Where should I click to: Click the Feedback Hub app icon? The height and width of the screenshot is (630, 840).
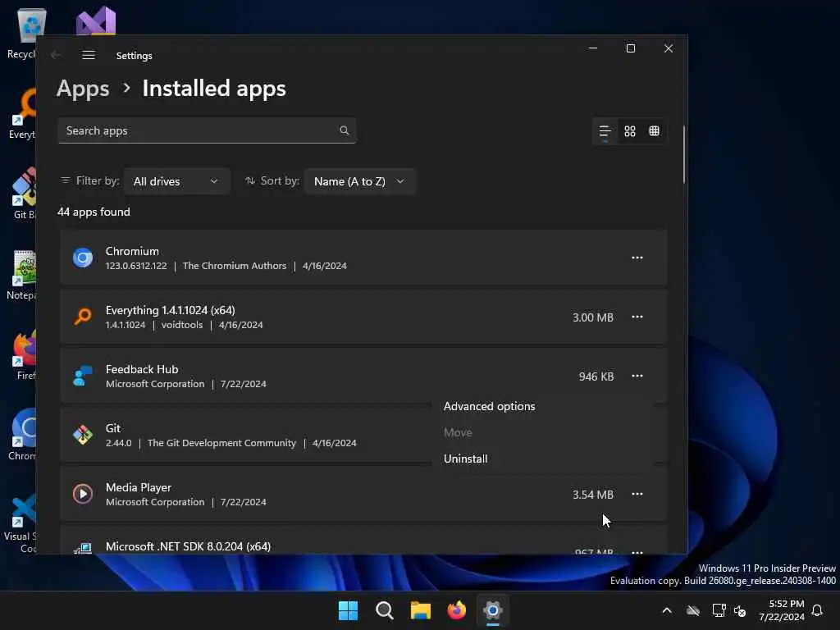pos(83,376)
